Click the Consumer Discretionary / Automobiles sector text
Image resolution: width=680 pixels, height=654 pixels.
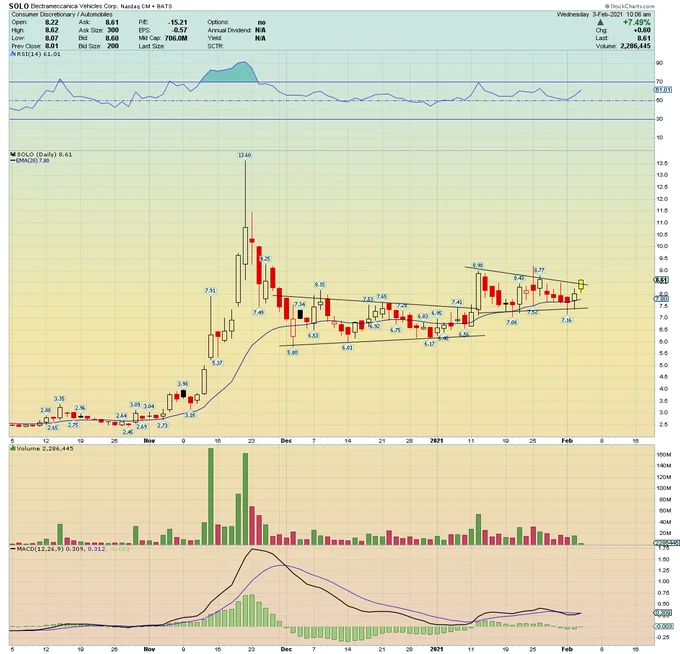(62, 14)
